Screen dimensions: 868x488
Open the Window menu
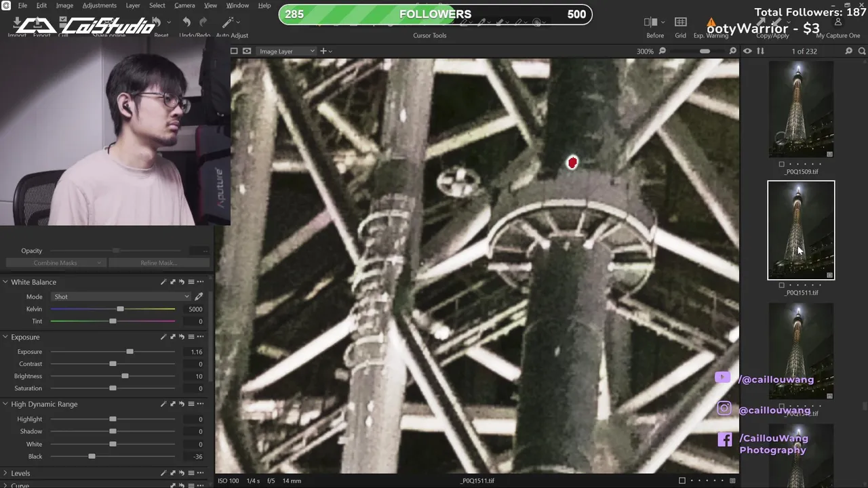click(237, 5)
